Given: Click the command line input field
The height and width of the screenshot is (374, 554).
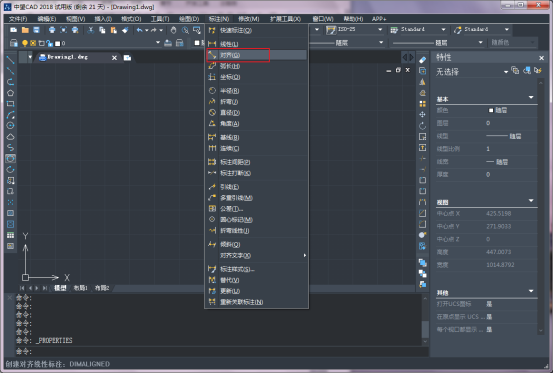Looking at the screenshot, I should (x=226, y=351).
